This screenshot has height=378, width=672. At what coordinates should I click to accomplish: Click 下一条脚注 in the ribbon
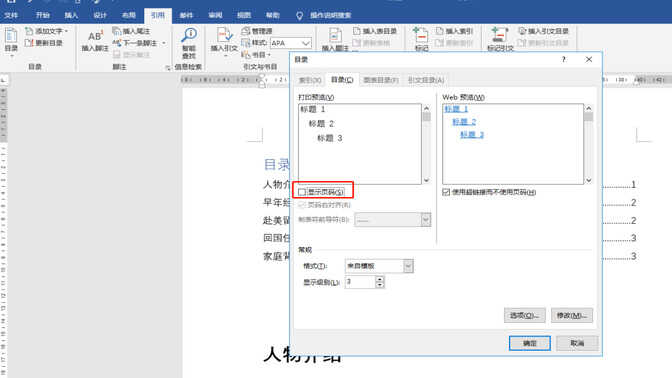[135, 43]
